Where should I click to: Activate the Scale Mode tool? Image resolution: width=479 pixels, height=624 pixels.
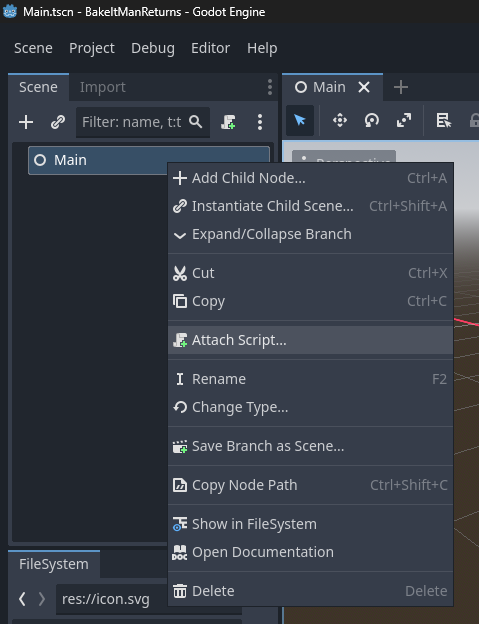point(404,120)
